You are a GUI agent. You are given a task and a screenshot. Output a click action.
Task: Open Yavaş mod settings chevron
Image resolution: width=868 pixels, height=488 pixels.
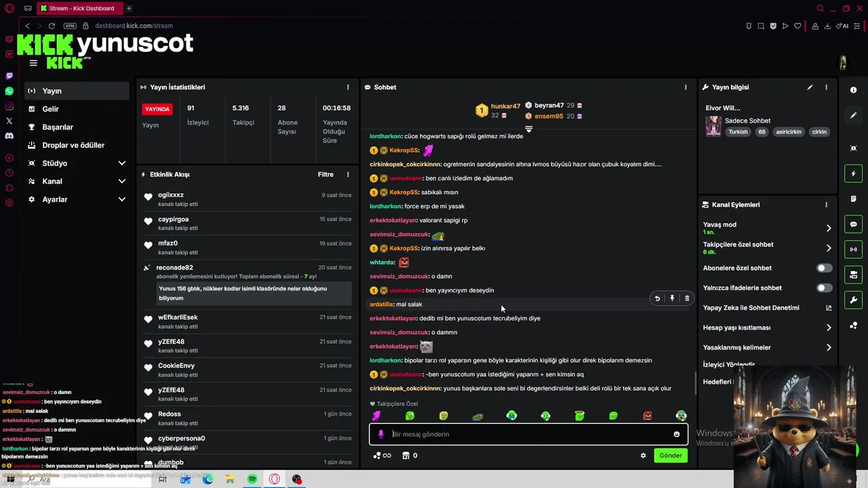pos(829,228)
